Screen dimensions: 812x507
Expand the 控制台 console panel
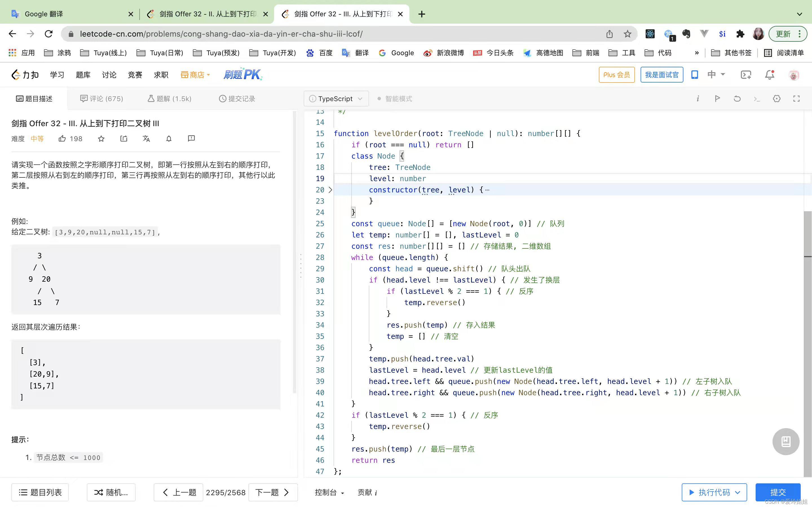point(329,492)
